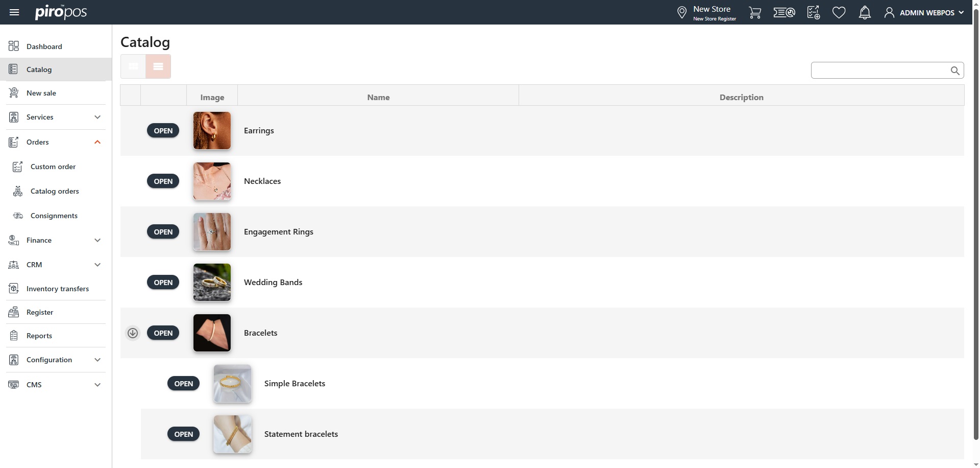Screen dimensions: 980x468
Task: Switch to grid view layout
Action: click(x=133, y=66)
